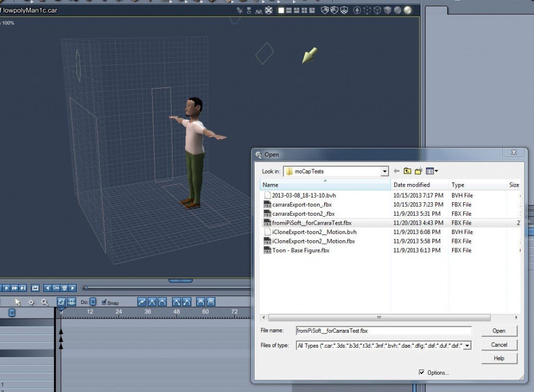Select the distant light arrow in scene
Screen dimensions: 534x392
pyautogui.click(x=309, y=55)
